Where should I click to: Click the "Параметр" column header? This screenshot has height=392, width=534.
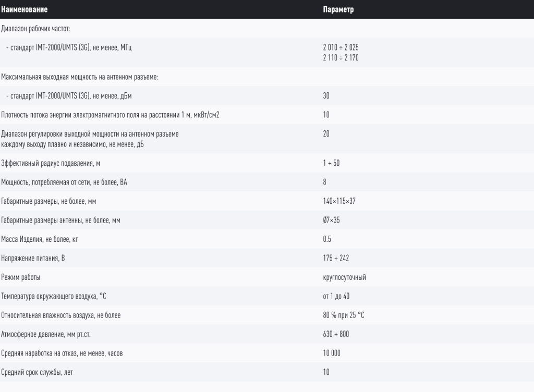[x=338, y=9]
